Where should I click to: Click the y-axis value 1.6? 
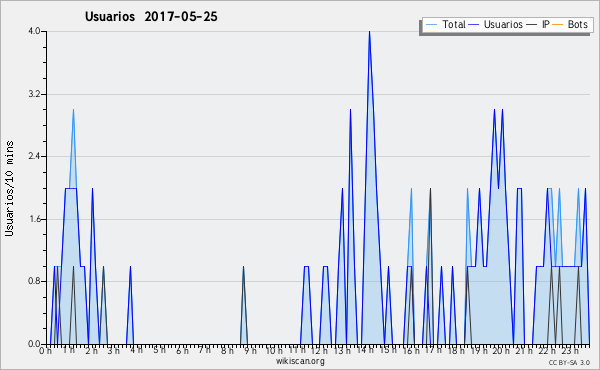[x=34, y=219]
